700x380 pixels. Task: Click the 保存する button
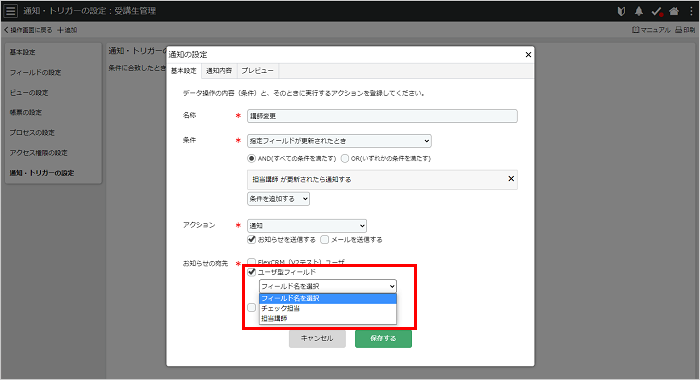383,338
